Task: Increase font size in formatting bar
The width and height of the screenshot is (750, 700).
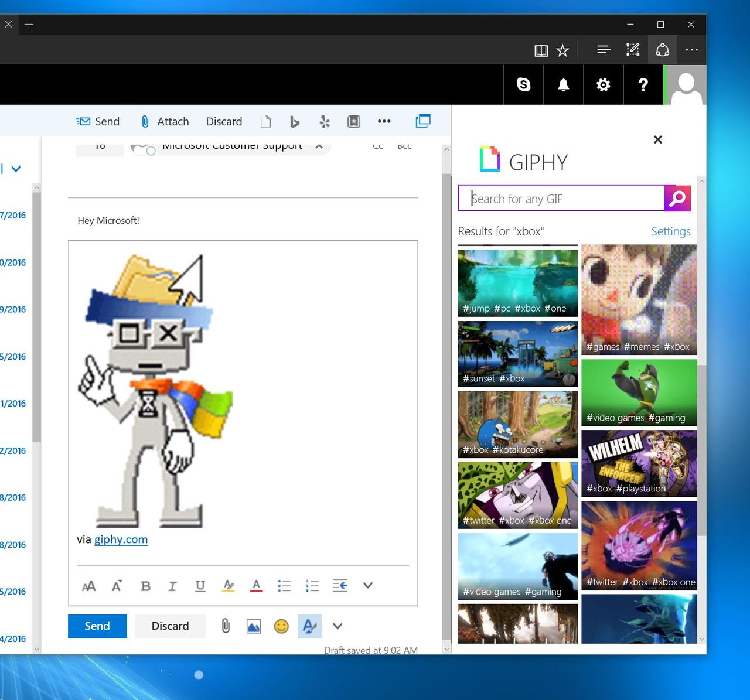Action: coord(117,585)
